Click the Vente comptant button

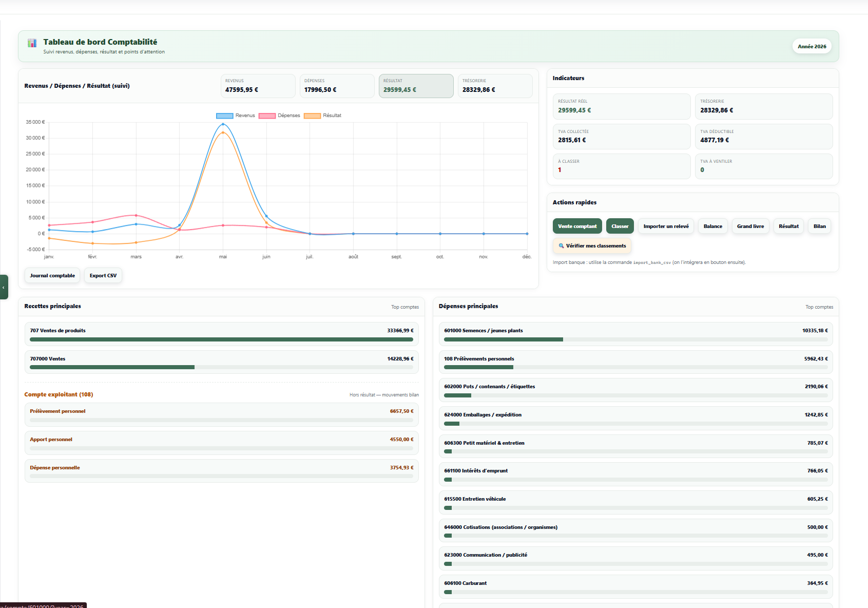click(577, 226)
